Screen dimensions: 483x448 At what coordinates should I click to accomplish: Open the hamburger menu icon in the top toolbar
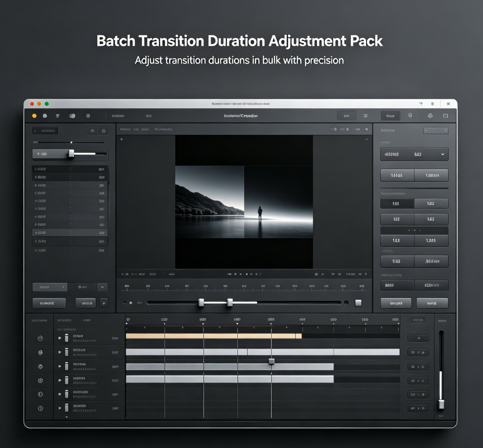(x=366, y=116)
